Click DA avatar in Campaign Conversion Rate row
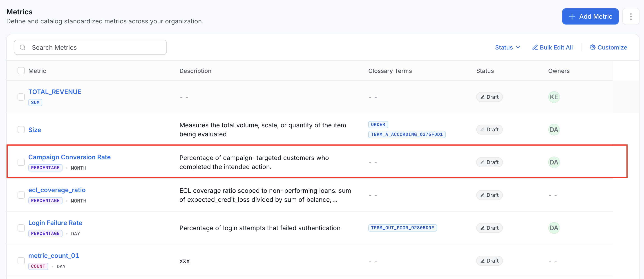644x279 pixels. click(x=554, y=162)
